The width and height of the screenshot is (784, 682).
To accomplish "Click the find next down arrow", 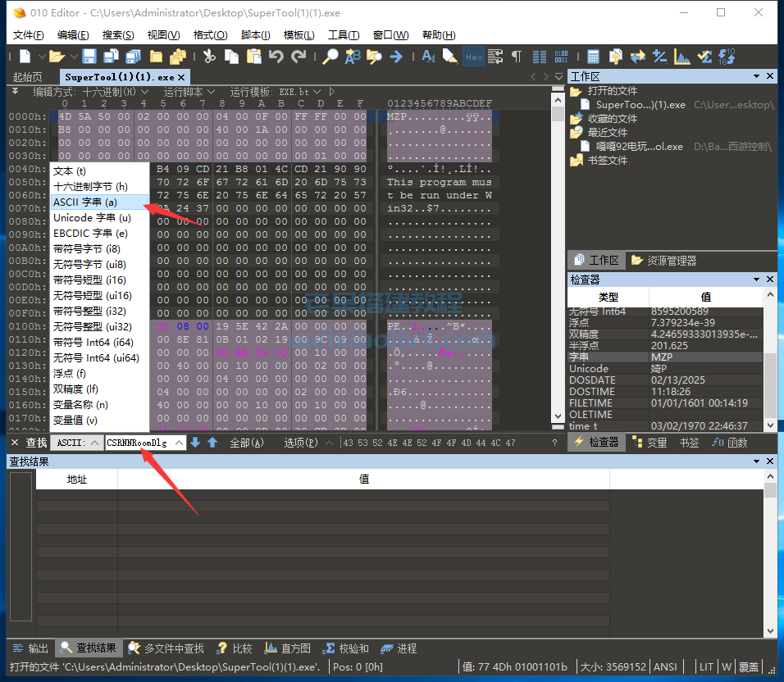I will click(195, 443).
